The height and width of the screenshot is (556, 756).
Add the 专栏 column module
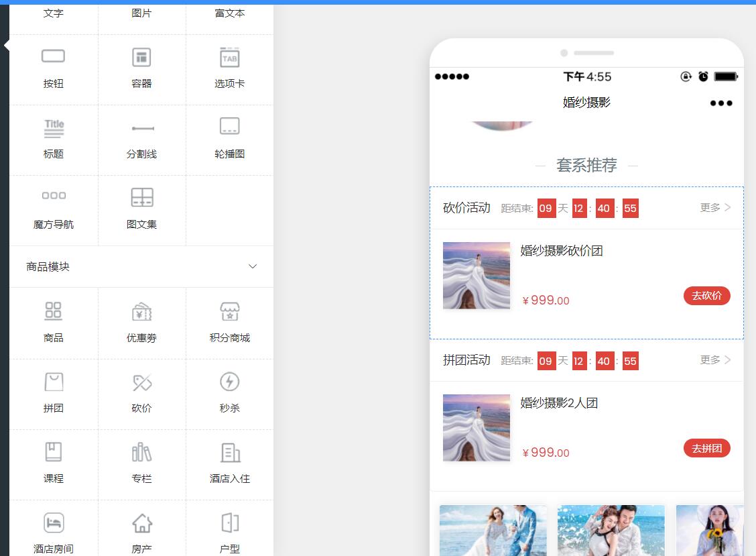[142, 464]
